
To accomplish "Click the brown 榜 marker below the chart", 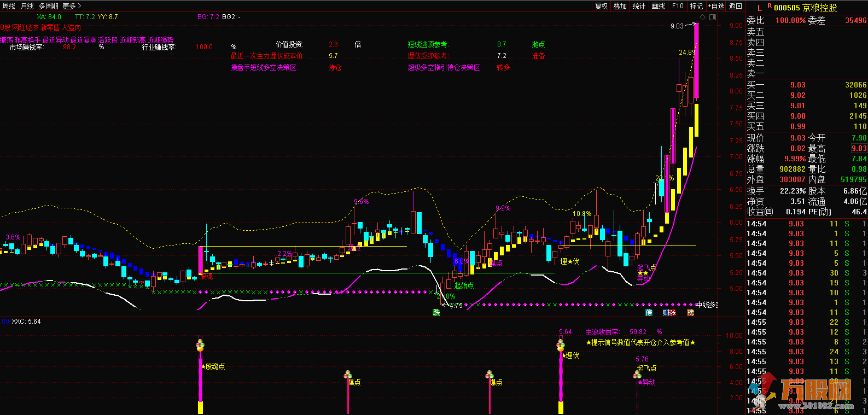I will click(x=691, y=313).
